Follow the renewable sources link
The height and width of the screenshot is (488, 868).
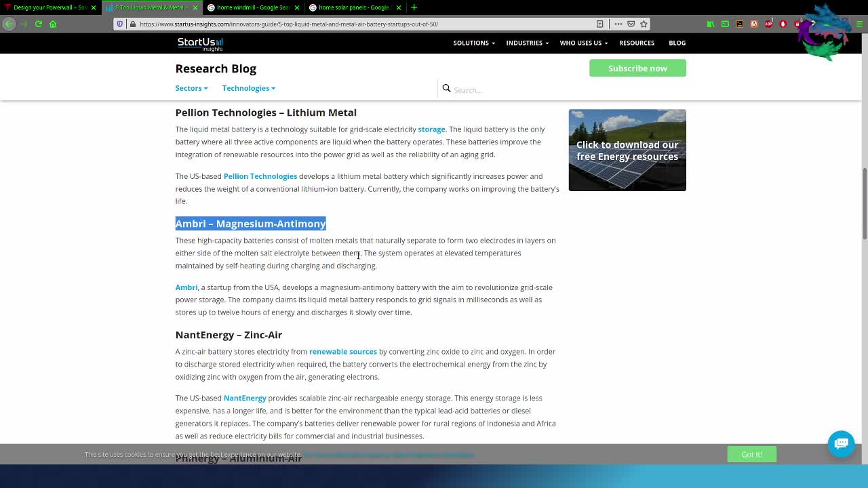point(343,352)
